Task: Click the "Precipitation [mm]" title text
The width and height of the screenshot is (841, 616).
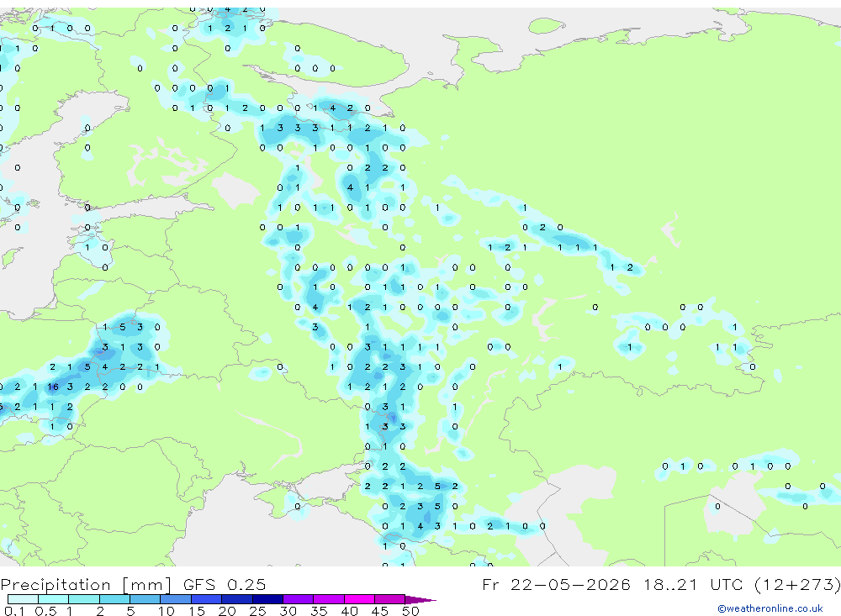Action: point(86,585)
